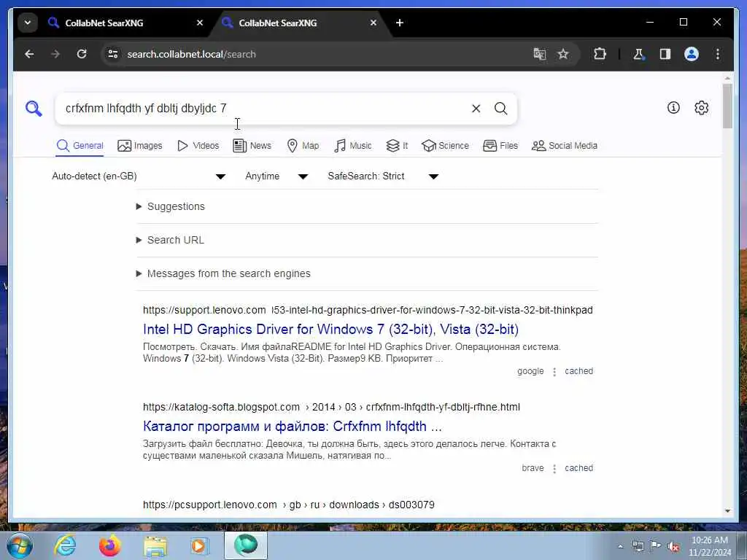Select the It category tab

(397, 146)
